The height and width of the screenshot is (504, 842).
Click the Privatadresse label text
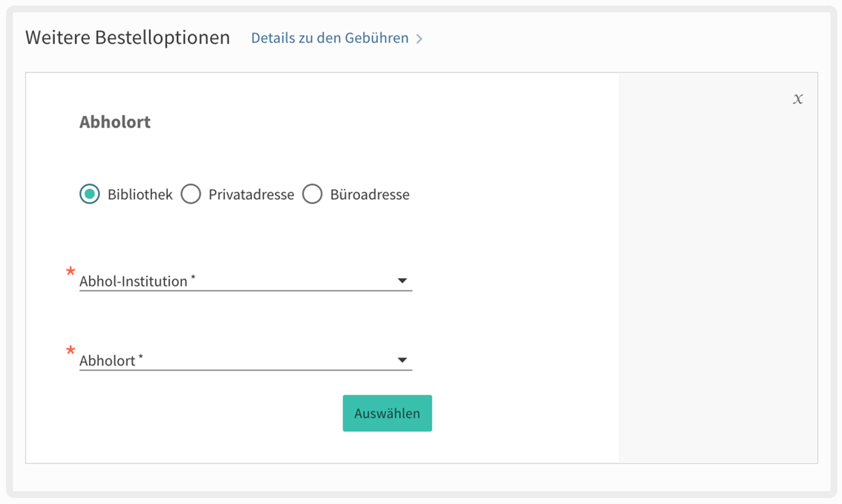pos(251,195)
